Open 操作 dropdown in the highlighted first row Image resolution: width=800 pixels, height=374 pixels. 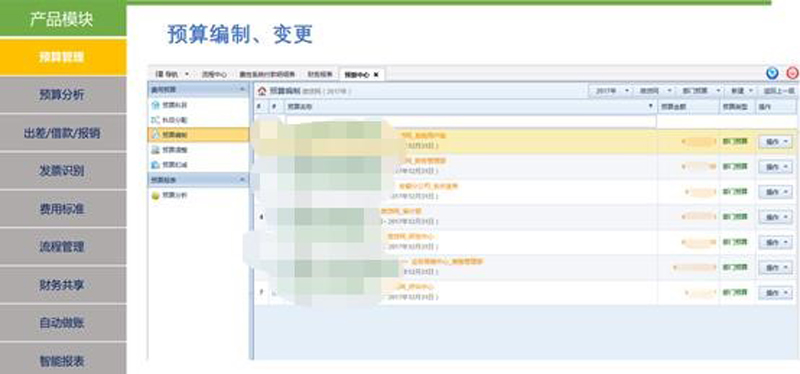(775, 142)
